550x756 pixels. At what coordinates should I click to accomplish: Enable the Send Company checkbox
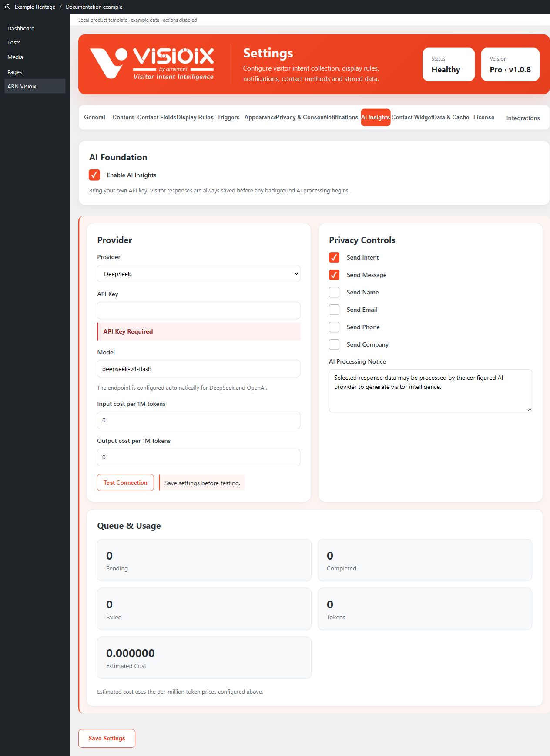coord(334,344)
